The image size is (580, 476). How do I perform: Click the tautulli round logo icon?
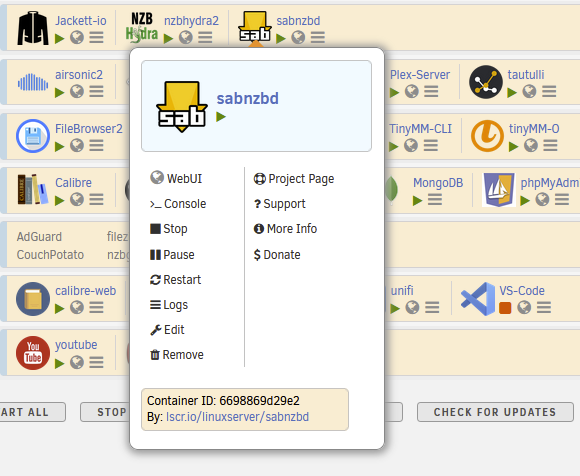pos(486,82)
